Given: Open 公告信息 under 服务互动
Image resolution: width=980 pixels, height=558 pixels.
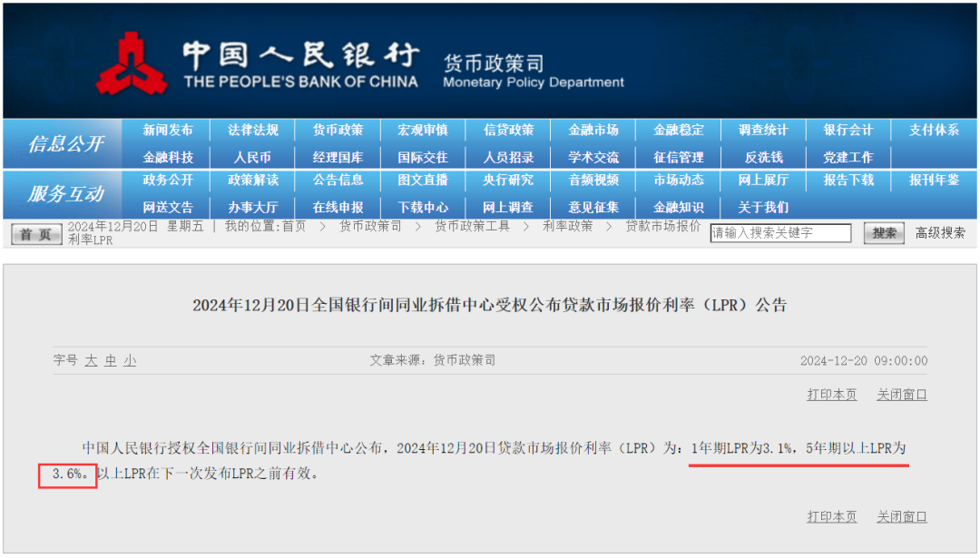Looking at the screenshot, I should pos(338,180).
